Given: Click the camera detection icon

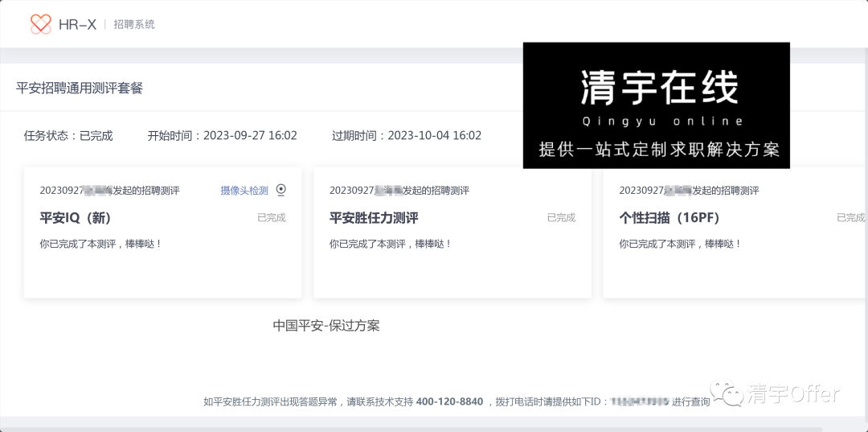Looking at the screenshot, I should click(281, 190).
